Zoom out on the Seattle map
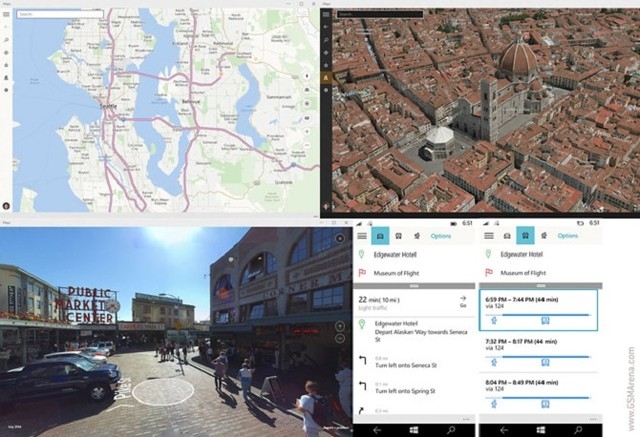Image resolution: width=640 pixels, height=437 pixels. [x=307, y=145]
